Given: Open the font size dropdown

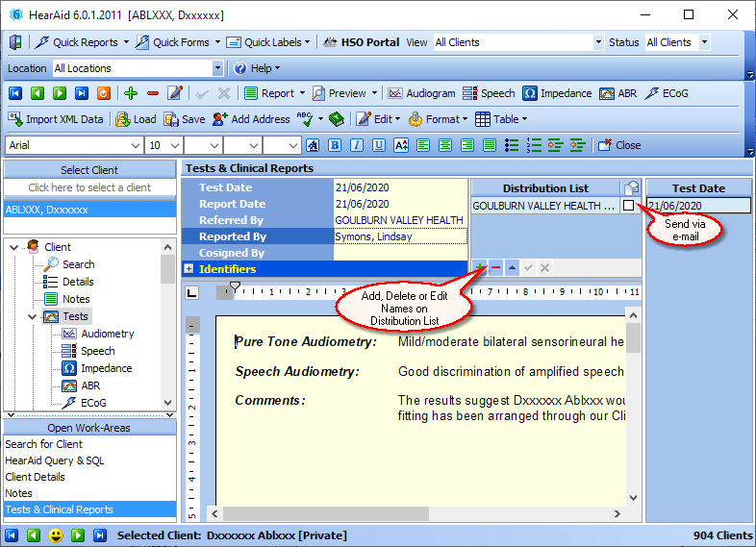Looking at the screenshot, I should click(175, 145).
